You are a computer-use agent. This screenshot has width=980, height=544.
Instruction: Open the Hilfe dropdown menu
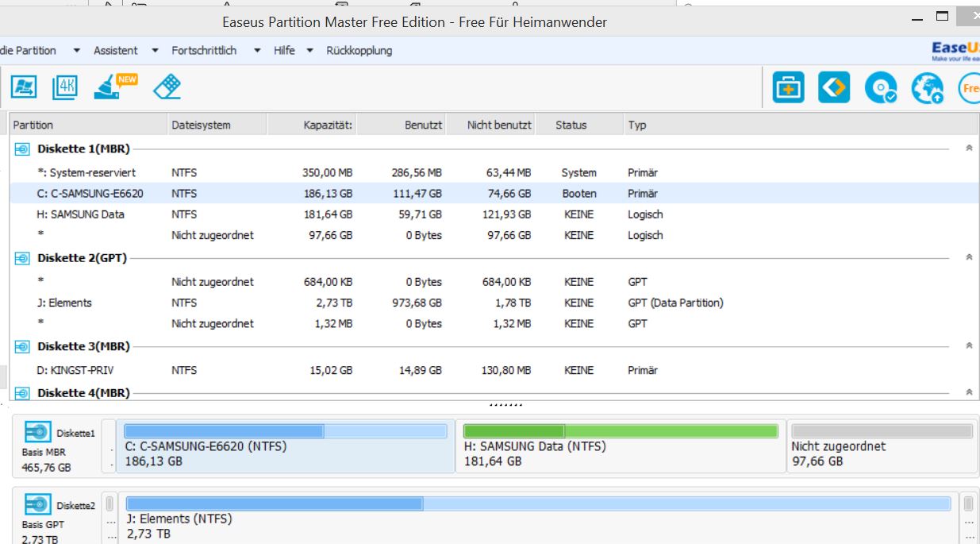pyautogui.click(x=293, y=50)
